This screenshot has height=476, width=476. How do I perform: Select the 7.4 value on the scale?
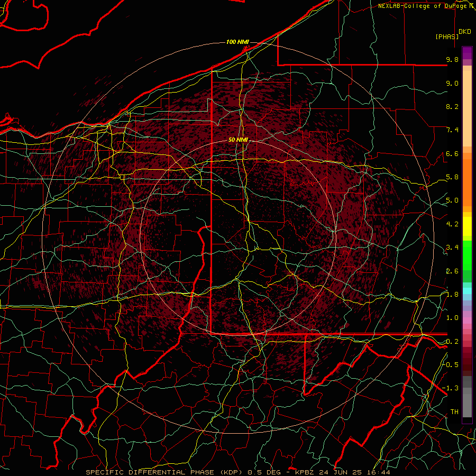point(452,130)
